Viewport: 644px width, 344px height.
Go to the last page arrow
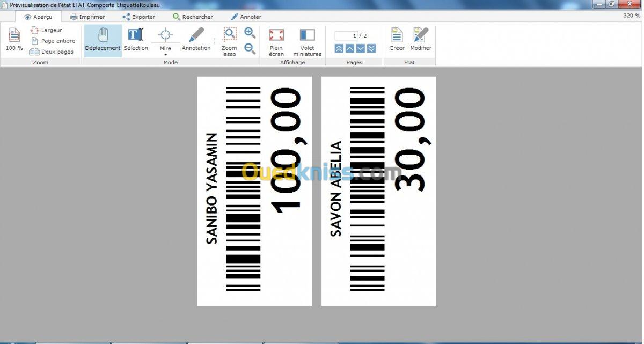[x=371, y=49]
